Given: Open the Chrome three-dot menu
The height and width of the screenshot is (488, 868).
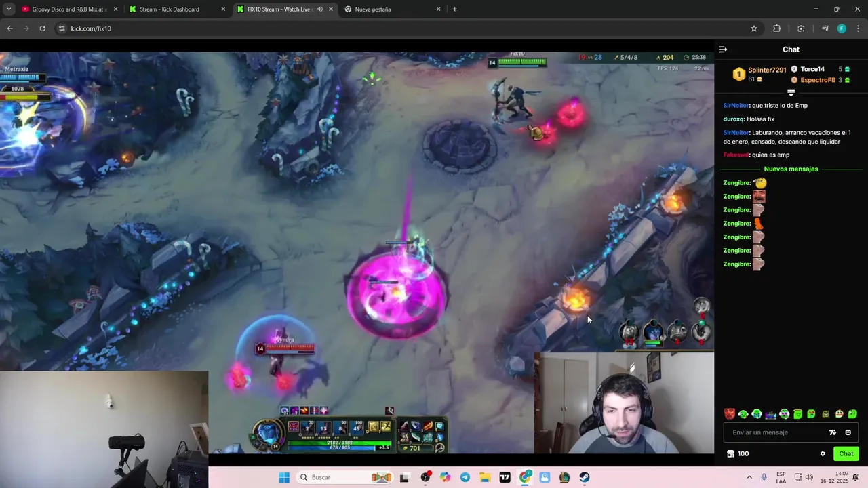Looking at the screenshot, I should pos(858,28).
